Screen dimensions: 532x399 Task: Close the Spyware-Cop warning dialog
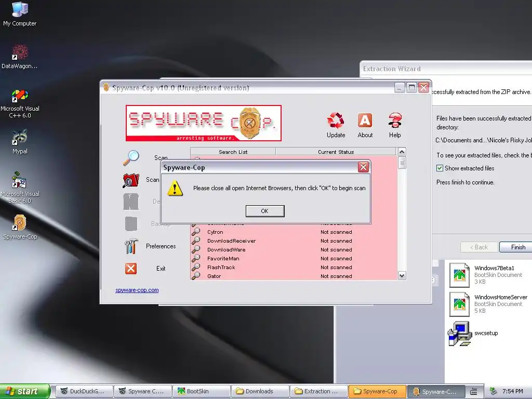pos(363,167)
